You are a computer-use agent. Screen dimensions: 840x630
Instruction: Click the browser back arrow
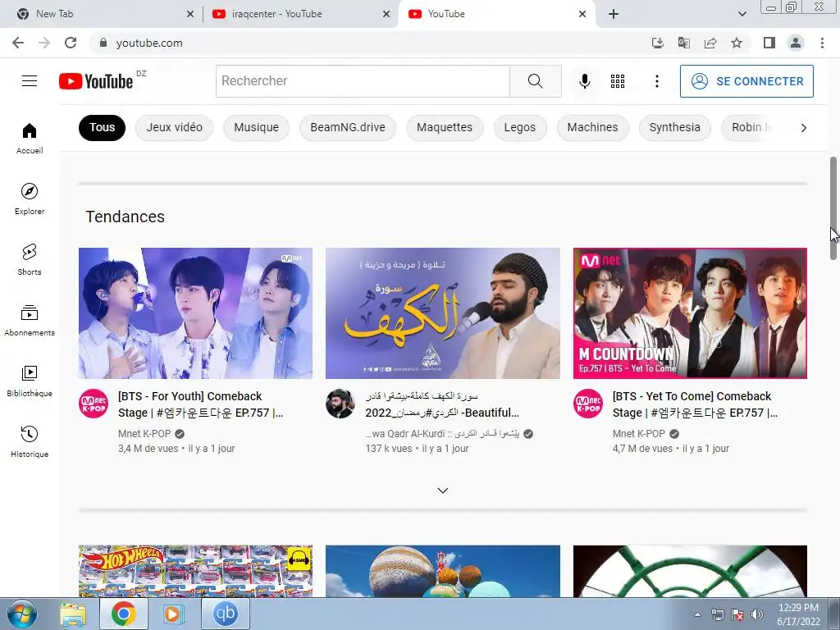tap(18, 43)
